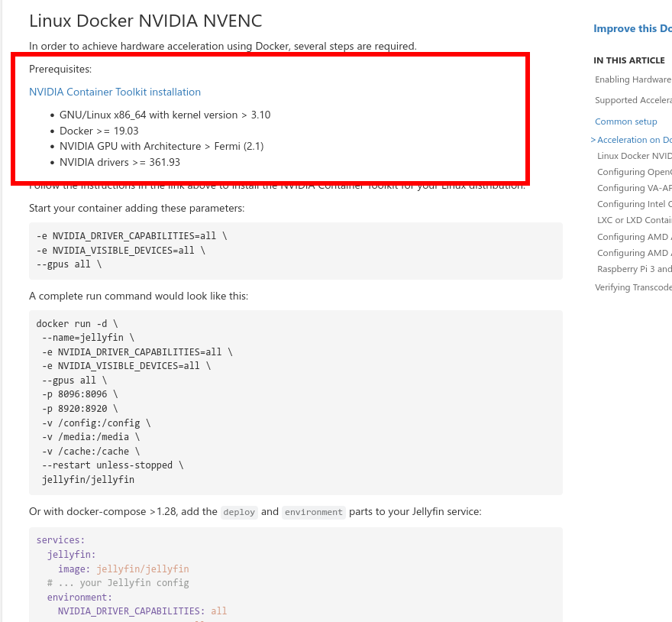Screen dimensions: 672x622
Task: Open Linux Docker NVIDIA entry in sidebar
Action: click(x=634, y=156)
